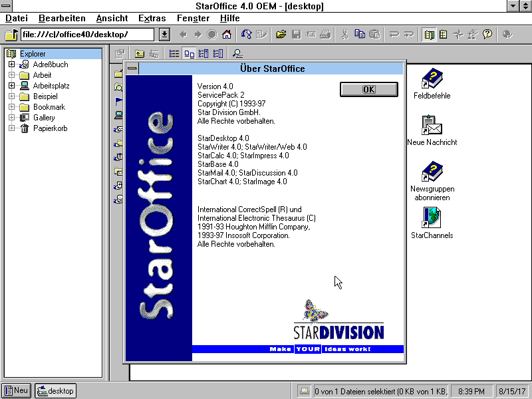Click the Neu button in taskbar

[17, 391]
